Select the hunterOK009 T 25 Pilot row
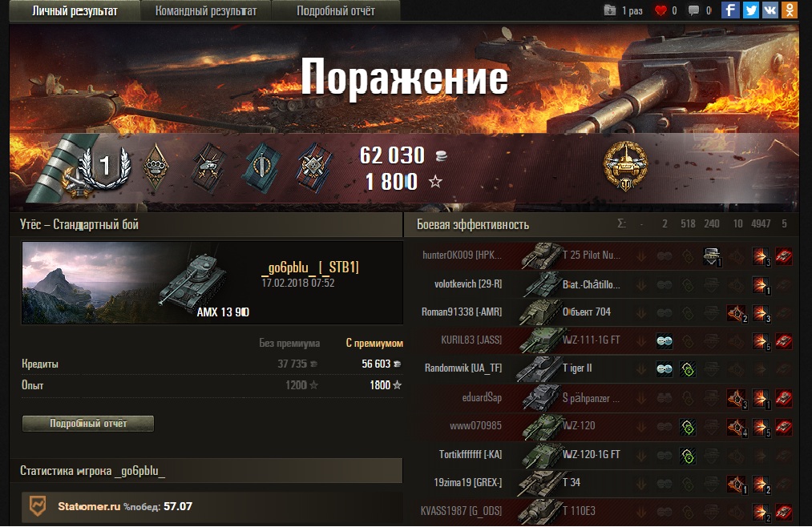 pyautogui.click(x=608, y=255)
